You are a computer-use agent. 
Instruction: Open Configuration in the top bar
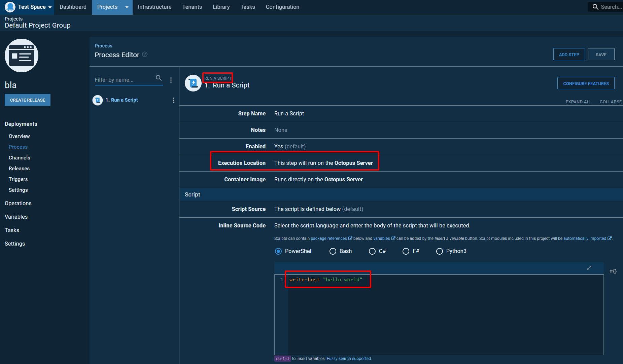coord(282,7)
